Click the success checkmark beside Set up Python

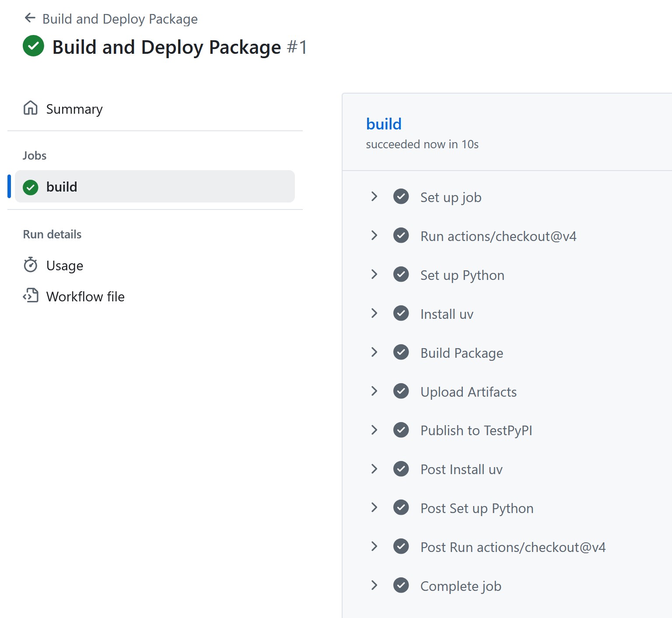401,275
